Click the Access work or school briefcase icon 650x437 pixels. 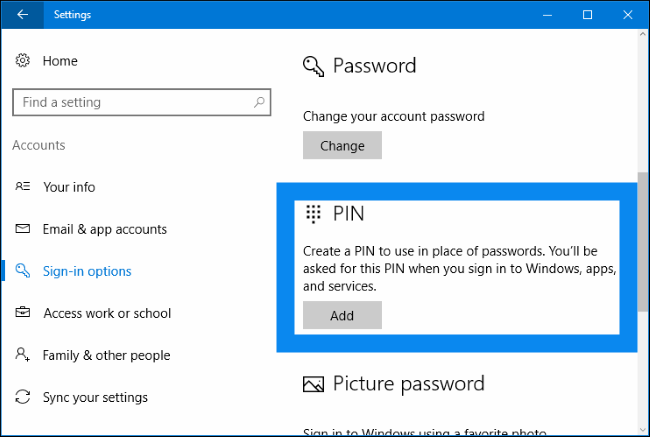pos(23,313)
